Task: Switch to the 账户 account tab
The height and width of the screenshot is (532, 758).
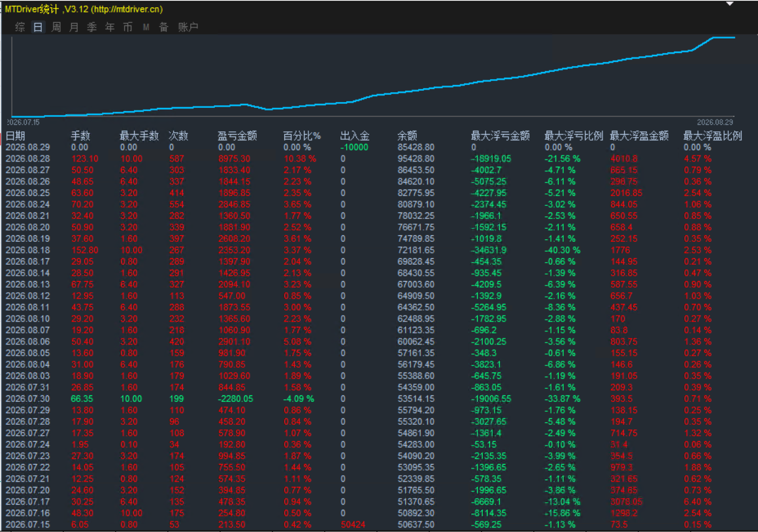Action: (188, 27)
